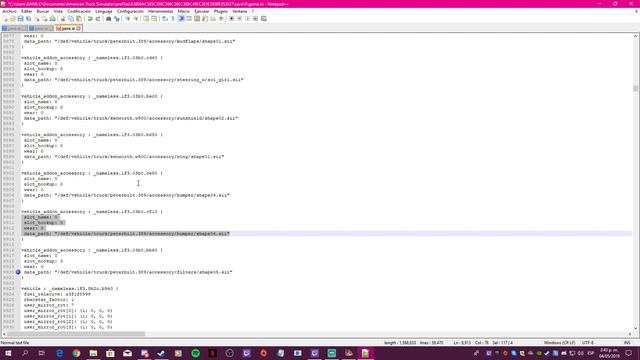Viewport: 640px width, 360px height.
Task: Stop macro recording toolbar icon
Action: click(240, 19)
